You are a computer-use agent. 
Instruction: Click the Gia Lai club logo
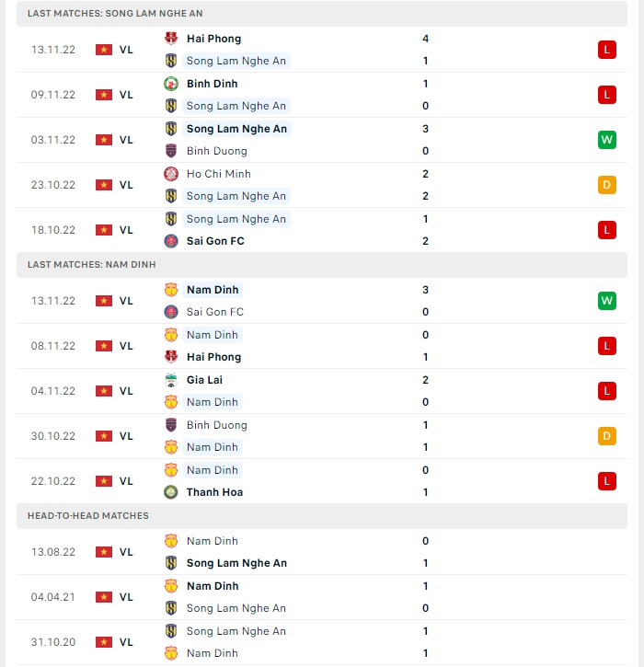[171, 380]
